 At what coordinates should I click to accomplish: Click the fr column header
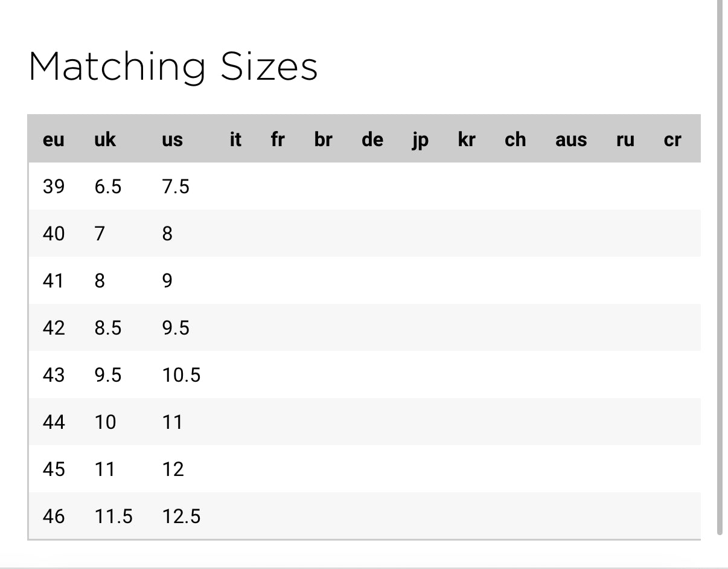tap(277, 140)
